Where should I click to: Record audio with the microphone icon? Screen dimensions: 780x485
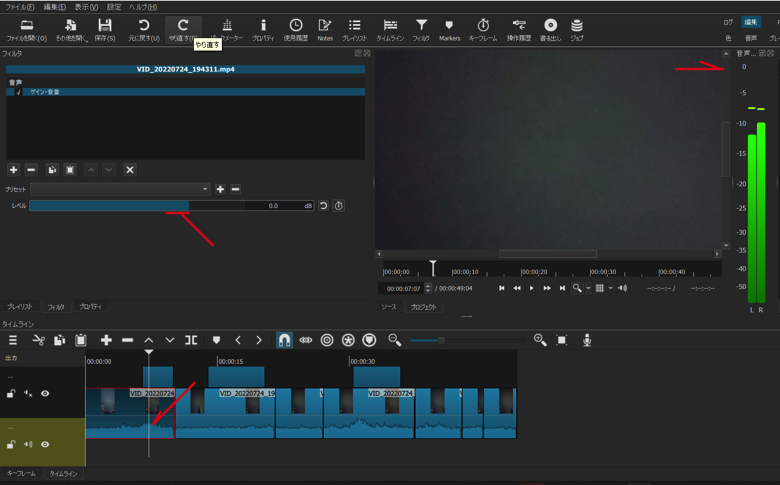click(x=587, y=340)
